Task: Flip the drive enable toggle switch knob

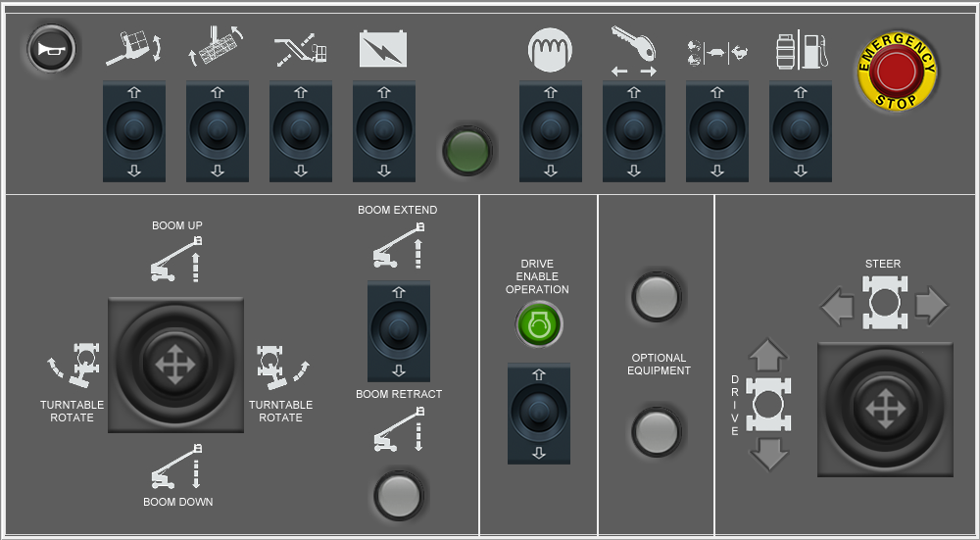Action: tap(539, 414)
